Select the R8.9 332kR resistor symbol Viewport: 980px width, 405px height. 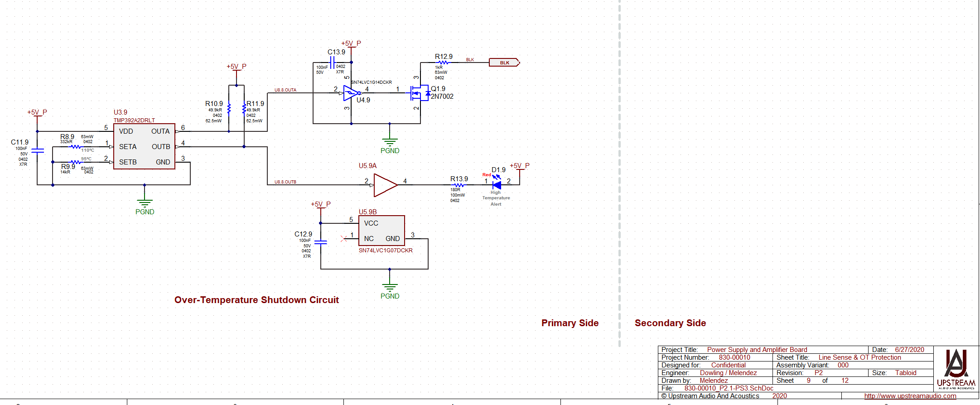pyautogui.click(x=75, y=147)
